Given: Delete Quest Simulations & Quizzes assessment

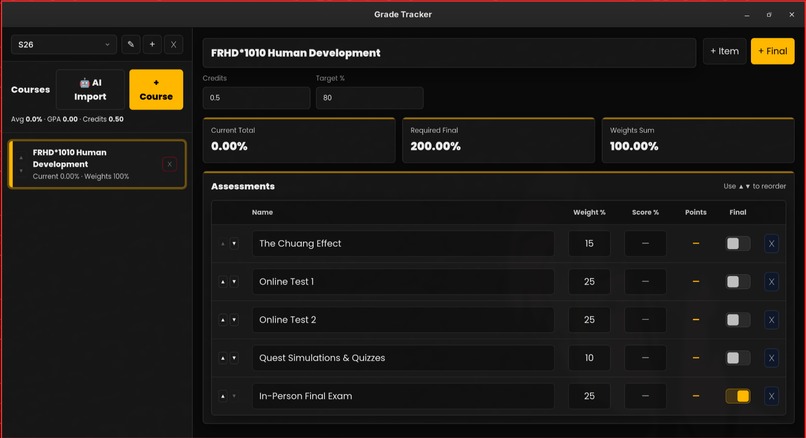Looking at the screenshot, I should click(x=771, y=358).
